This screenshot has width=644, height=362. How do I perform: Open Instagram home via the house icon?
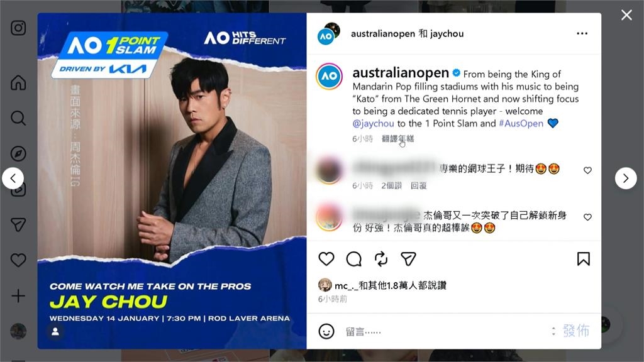[18, 82]
